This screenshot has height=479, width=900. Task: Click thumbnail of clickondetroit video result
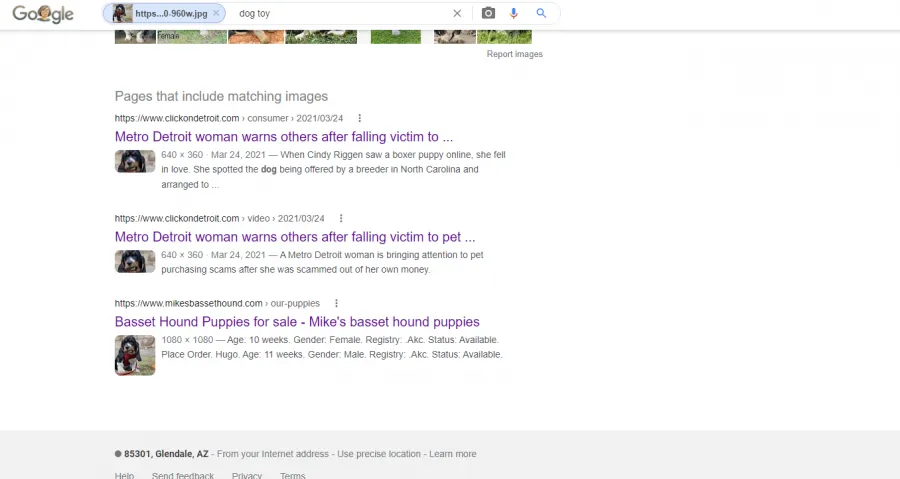click(x=135, y=262)
